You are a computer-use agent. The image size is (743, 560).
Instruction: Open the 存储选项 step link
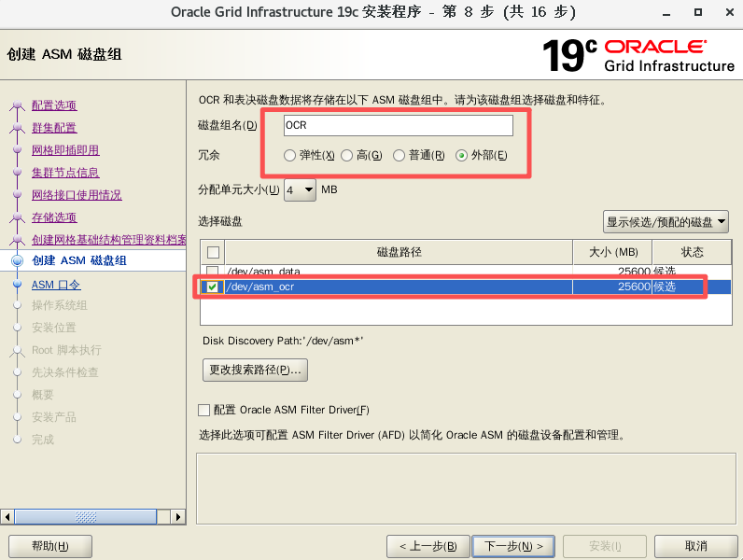(x=54, y=217)
